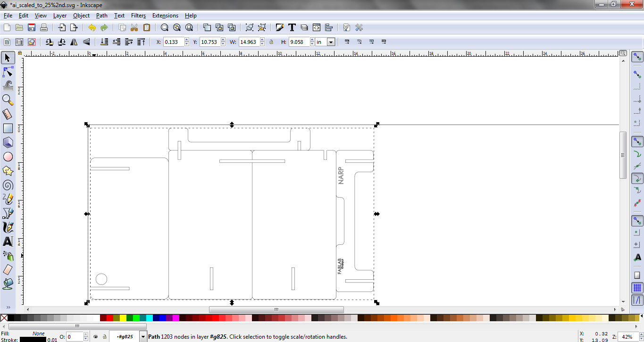Increase width W stepper
Image resolution: width=644 pixels, height=342 pixels.
point(262,40)
